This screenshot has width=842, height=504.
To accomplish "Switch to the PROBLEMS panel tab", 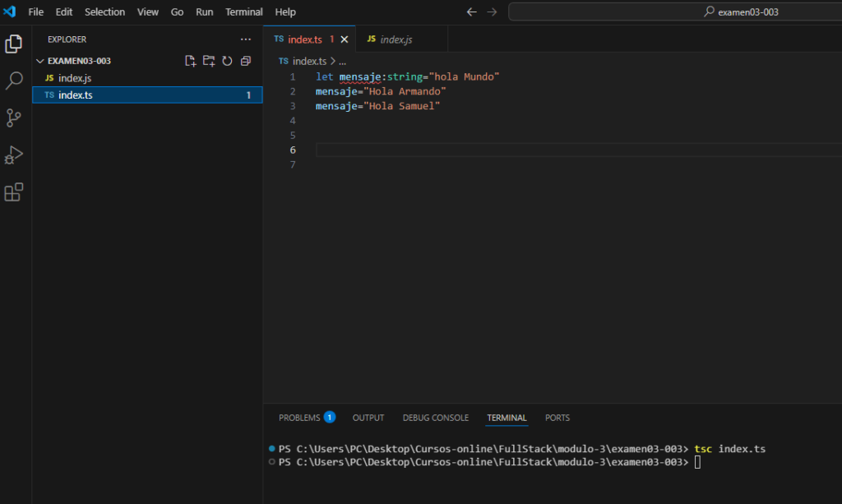I will click(299, 418).
